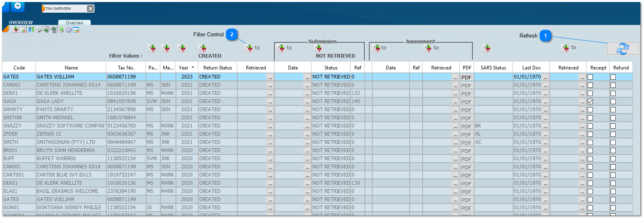Click the Refresh button with blue arrows

tap(622, 49)
